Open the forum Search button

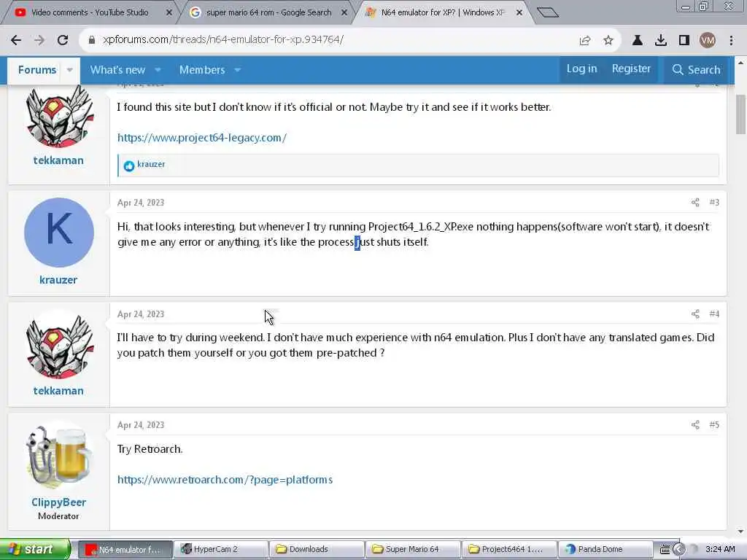pos(696,70)
